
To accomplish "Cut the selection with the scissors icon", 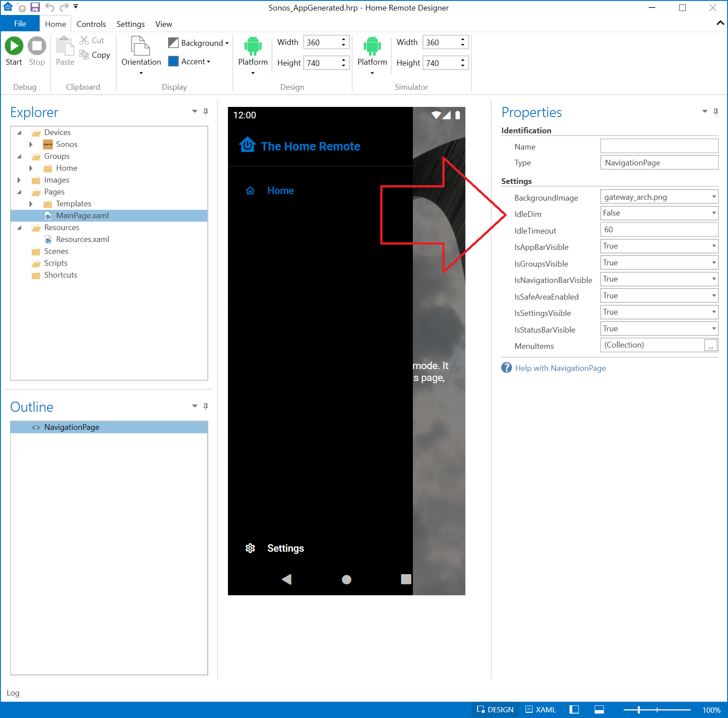I will pyautogui.click(x=84, y=40).
